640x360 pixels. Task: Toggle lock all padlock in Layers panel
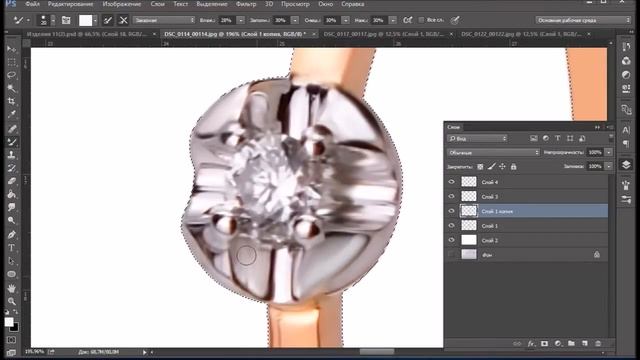pyautogui.click(x=513, y=167)
